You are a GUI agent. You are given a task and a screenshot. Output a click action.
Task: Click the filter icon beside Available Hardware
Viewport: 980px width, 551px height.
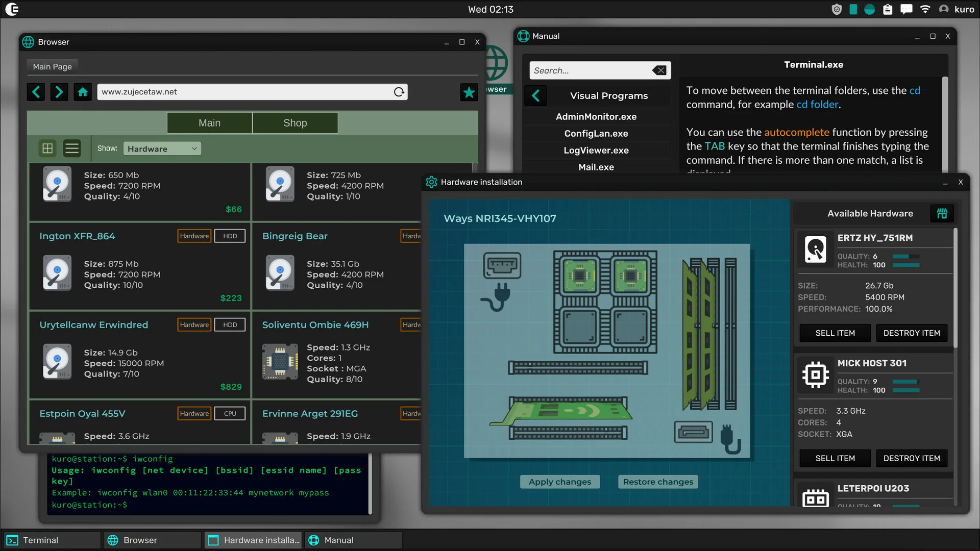coord(942,213)
